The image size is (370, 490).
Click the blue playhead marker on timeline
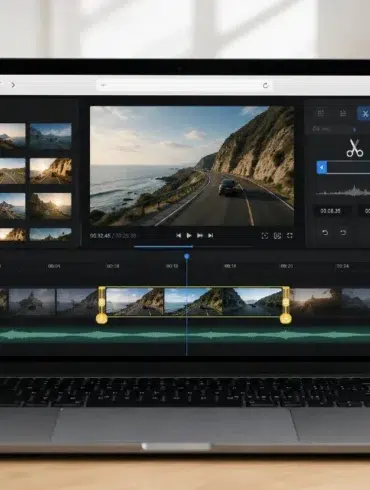[187, 256]
